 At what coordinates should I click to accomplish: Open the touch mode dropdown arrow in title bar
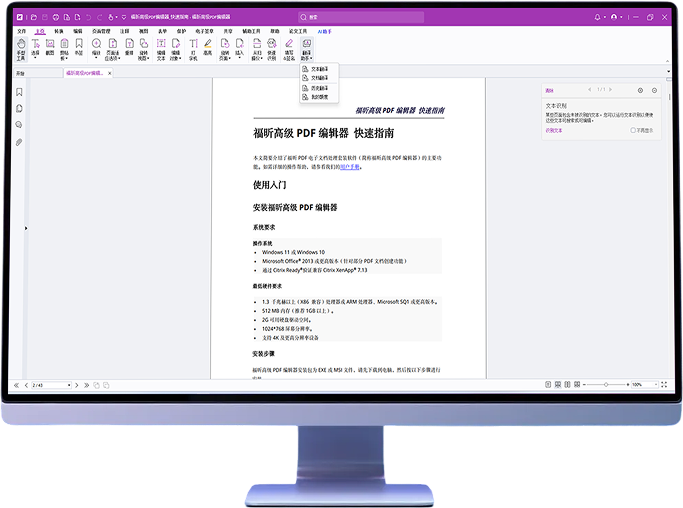point(116,17)
